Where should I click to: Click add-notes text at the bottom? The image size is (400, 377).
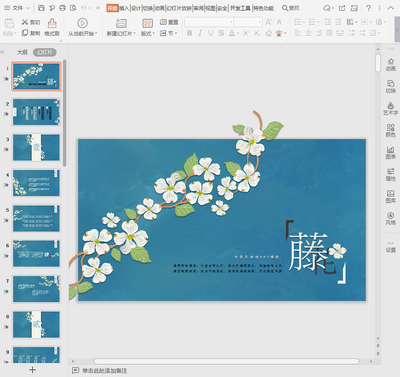tap(105, 370)
